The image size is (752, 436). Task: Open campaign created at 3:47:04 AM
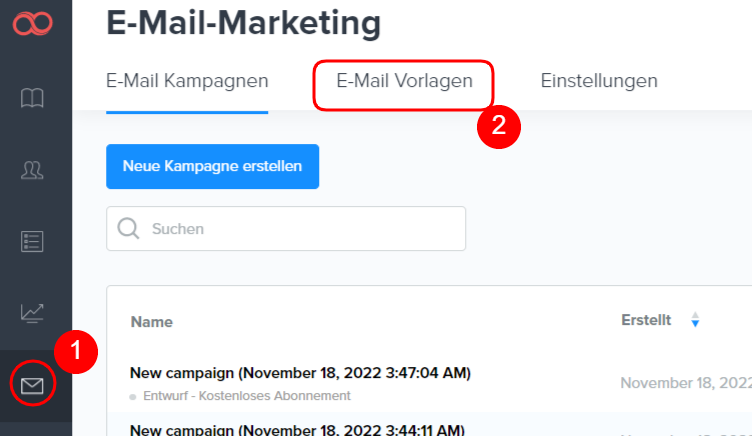click(x=300, y=373)
